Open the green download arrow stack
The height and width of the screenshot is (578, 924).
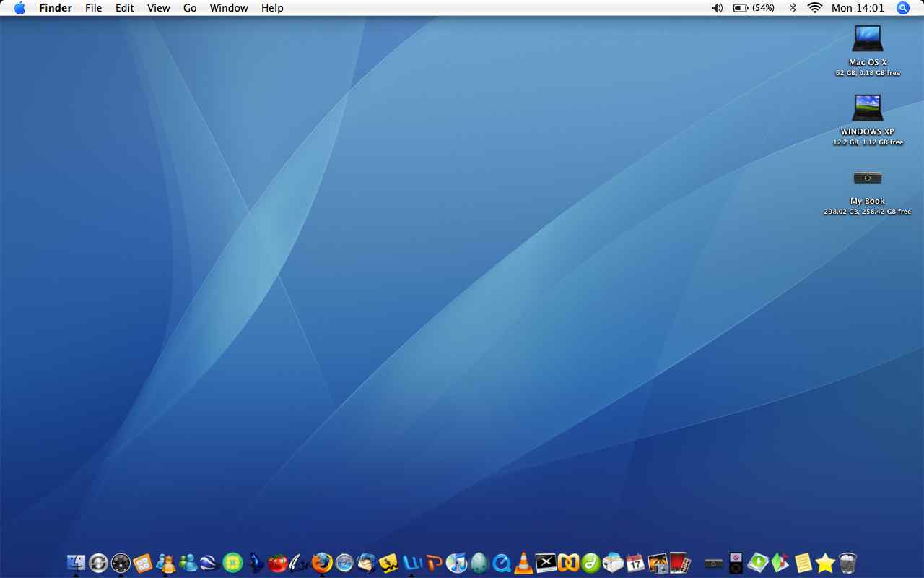[758, 563]
